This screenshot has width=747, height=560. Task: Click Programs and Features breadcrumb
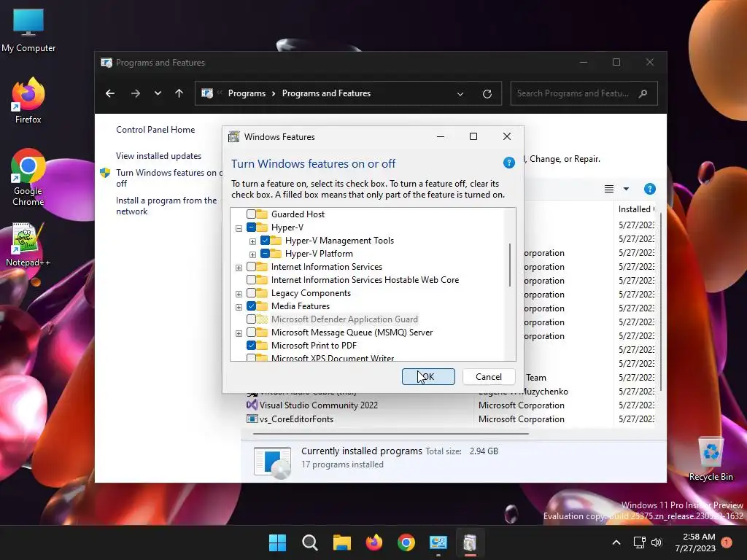pyautogui.click(x=326, y=93)
